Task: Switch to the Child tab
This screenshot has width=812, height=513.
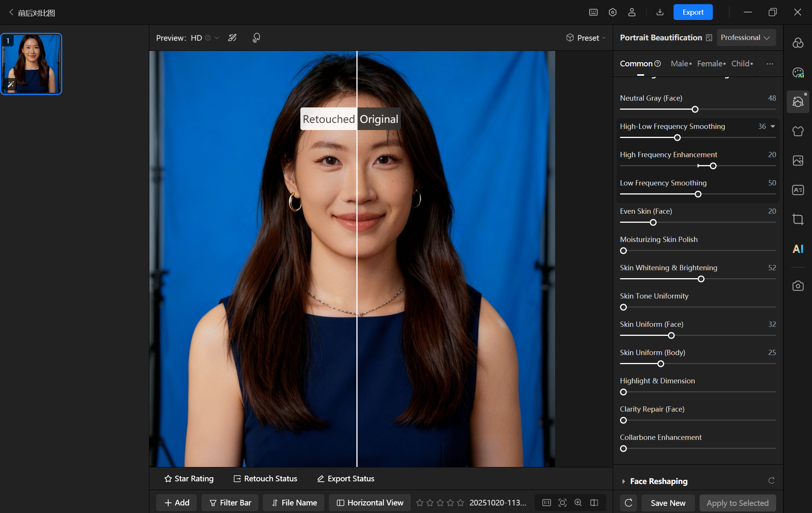Action: pyautogui.click(x=742, y=64)
